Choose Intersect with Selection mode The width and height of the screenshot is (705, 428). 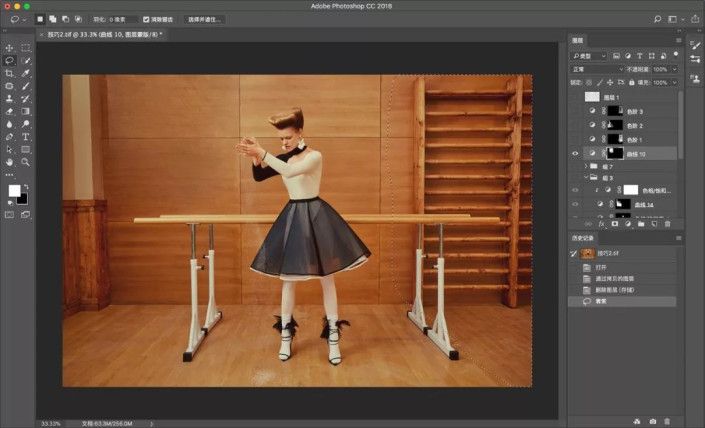tap(78, 19)
